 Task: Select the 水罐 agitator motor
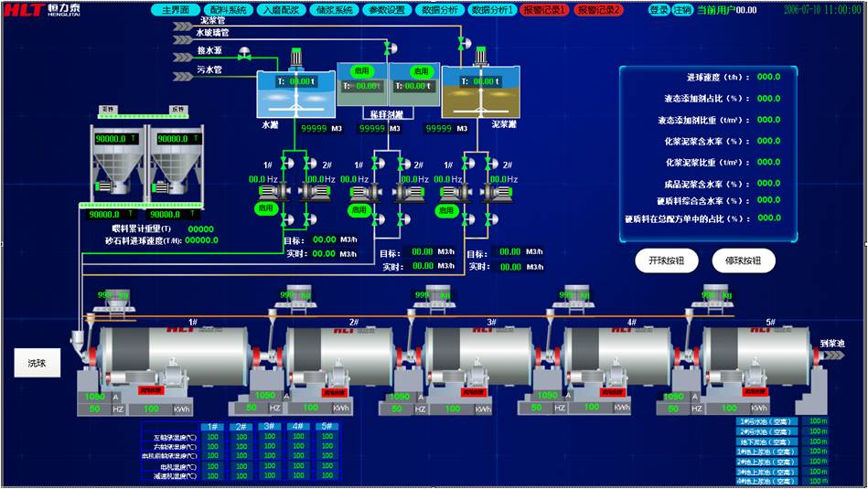[x=295, y=58]
